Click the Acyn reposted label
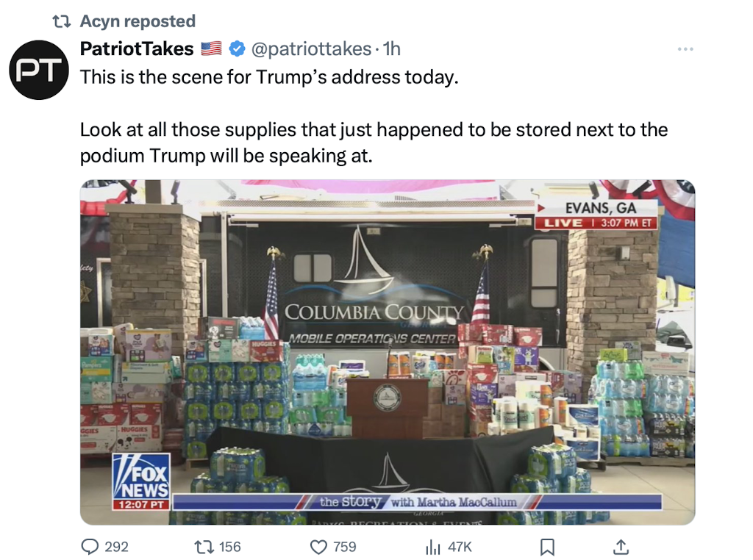 coord(138,21)
